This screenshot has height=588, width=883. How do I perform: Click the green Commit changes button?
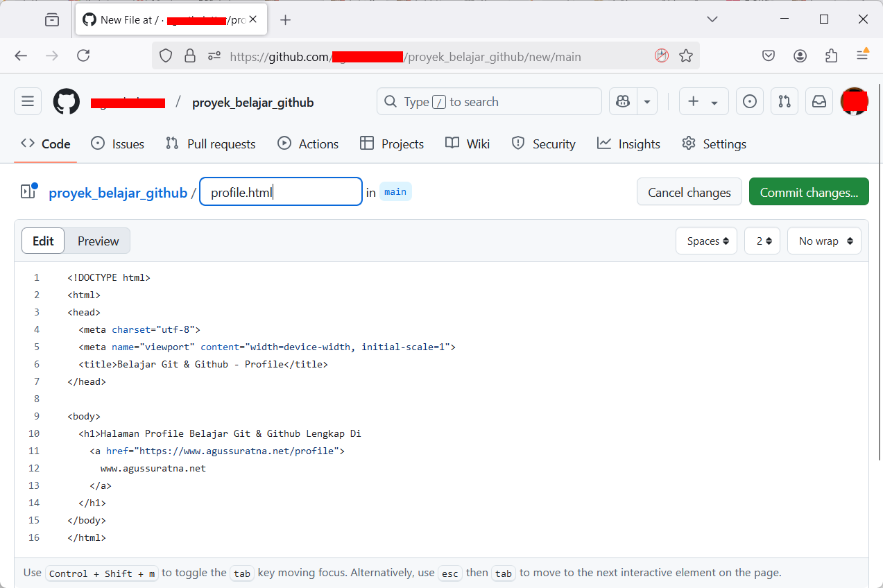[x=809, y=192]
